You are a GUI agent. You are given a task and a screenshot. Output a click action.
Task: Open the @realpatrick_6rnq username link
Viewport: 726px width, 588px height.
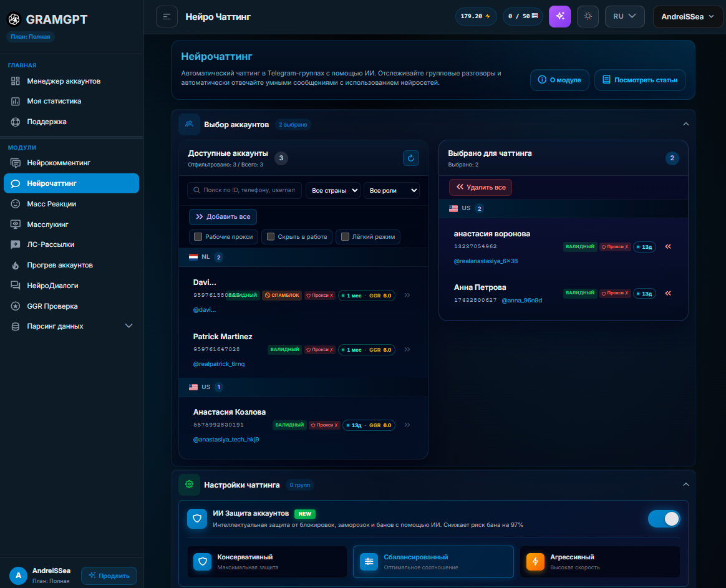(x=218, y=364)
